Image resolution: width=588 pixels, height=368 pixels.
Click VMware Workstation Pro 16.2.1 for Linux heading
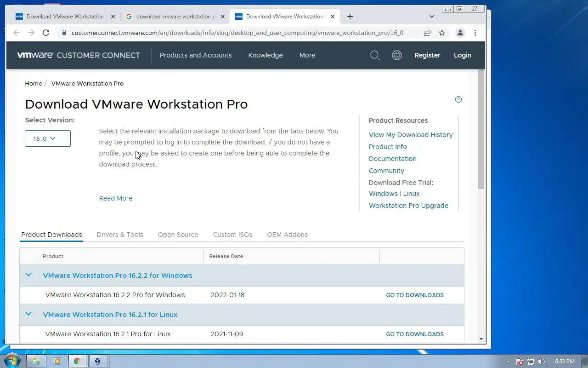tap(110, 315)
